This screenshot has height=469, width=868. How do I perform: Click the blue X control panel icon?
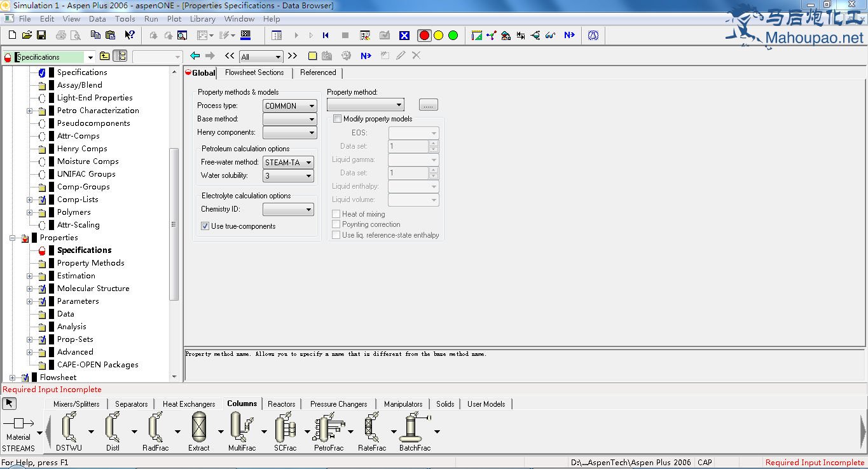(x=404, y=36)
